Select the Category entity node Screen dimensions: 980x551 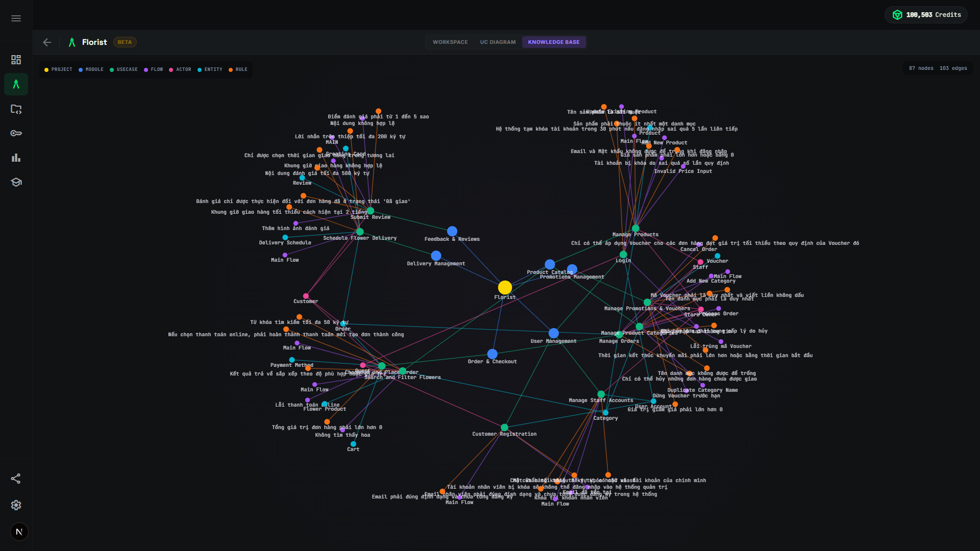pyautogui.click(x=605, y=412)
